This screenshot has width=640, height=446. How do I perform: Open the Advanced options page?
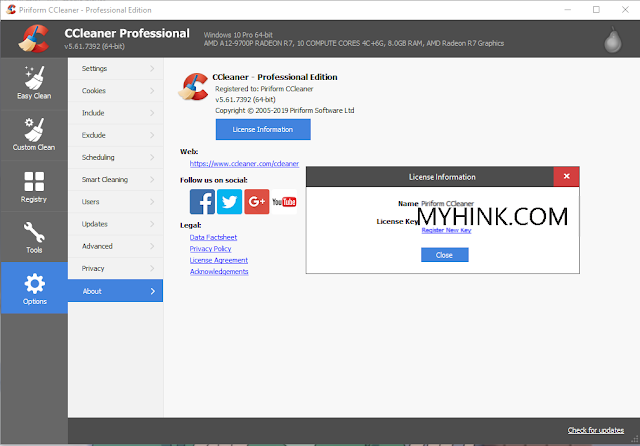point(116,246)
